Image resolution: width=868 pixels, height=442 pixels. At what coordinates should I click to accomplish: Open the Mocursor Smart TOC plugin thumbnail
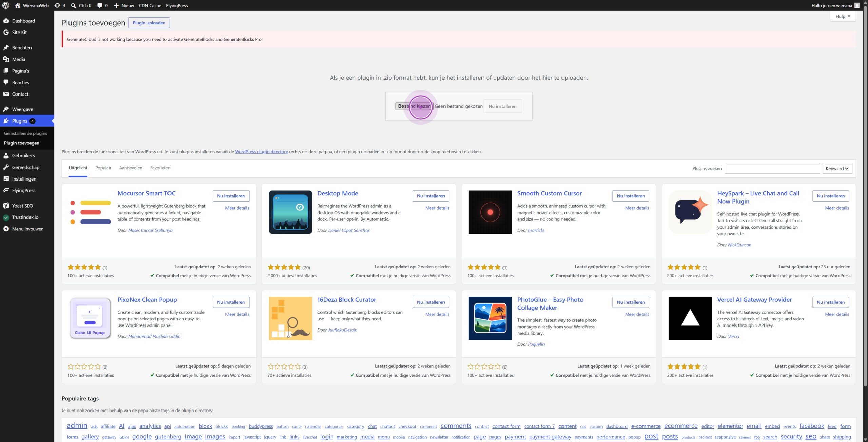tap(90, 212)
